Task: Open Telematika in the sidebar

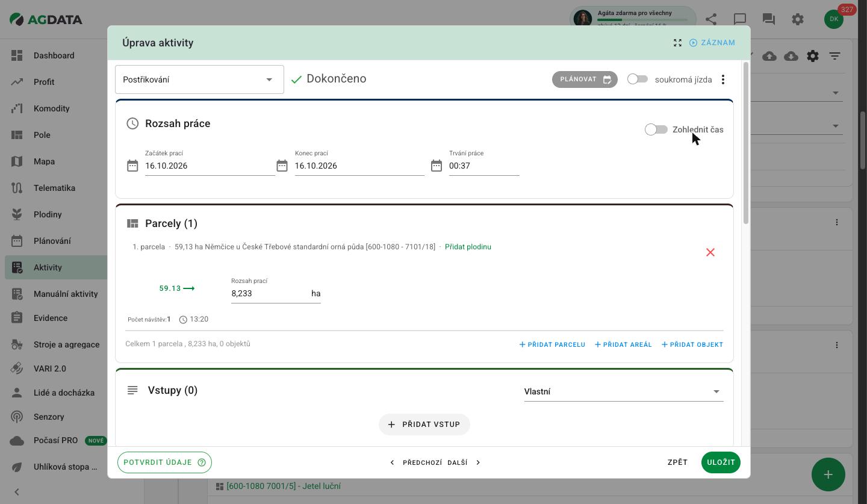Action: 54,188
